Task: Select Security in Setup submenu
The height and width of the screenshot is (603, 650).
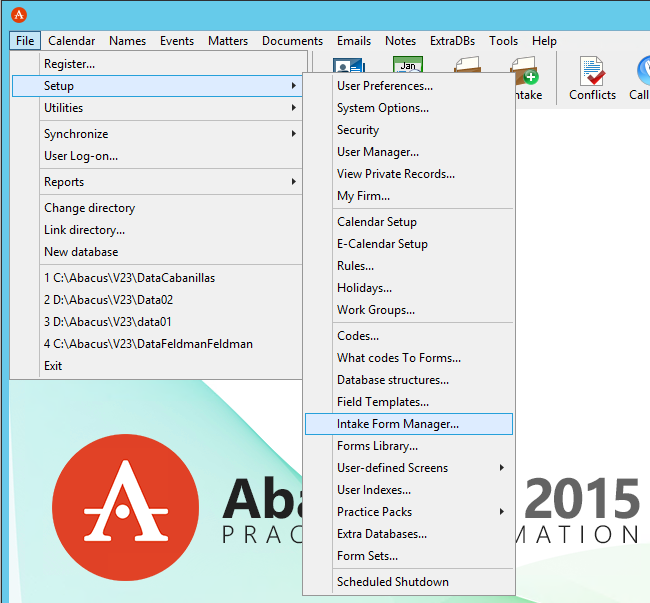Action: tap(409, 130)
